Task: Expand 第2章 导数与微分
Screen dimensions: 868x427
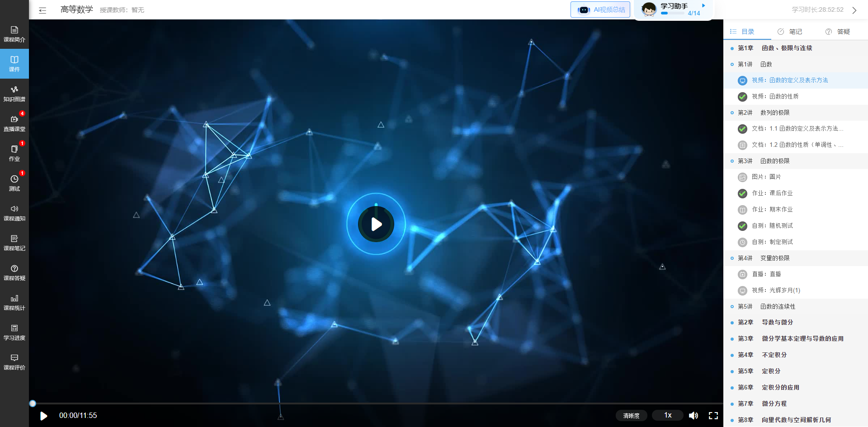Action: [x=796, y=323]
